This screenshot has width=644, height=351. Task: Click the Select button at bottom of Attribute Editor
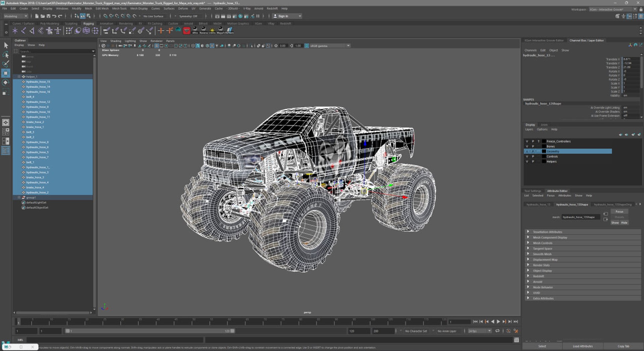pyautogui.click(x=542, y=346)
